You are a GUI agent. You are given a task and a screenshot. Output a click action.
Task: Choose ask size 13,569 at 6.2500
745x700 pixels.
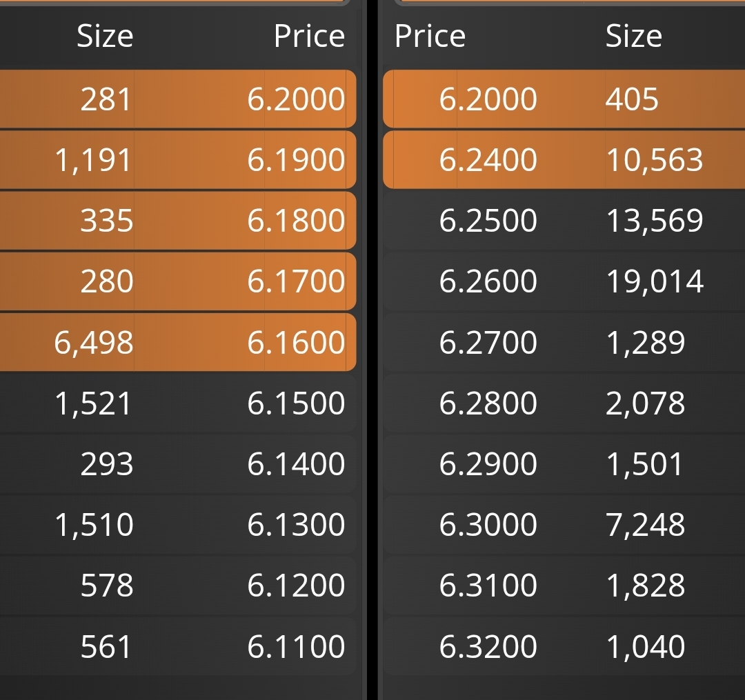655,221
